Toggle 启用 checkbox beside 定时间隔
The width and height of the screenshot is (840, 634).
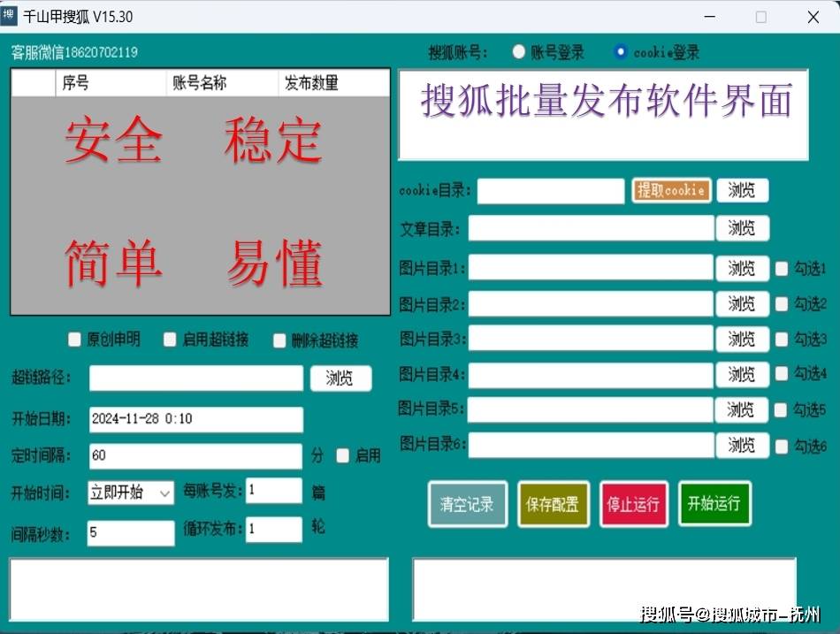(343, 455)
